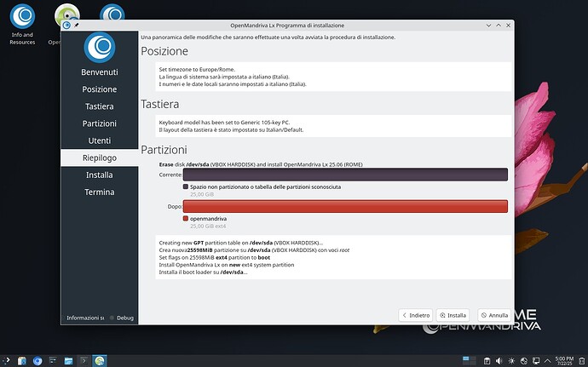588x367 pixels.
Task: Click the dark Corrente partition bar
Action: click(345, 175)
